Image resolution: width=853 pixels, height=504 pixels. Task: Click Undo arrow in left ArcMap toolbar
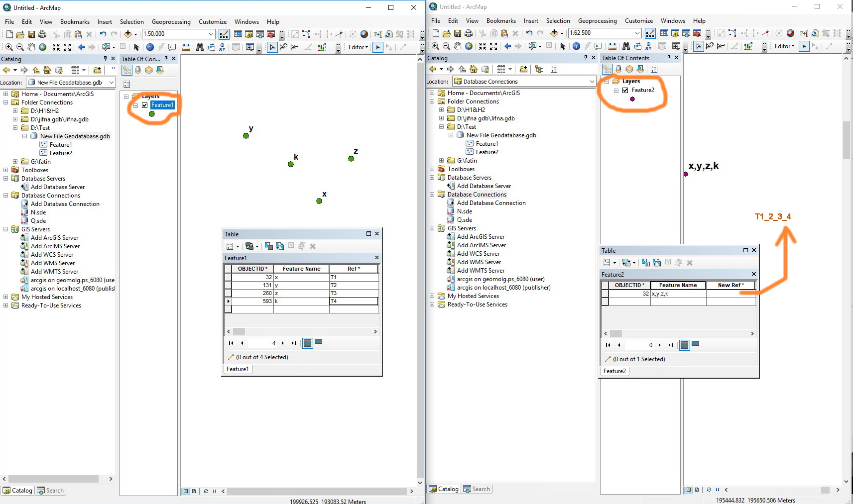(x=103, y=34)
